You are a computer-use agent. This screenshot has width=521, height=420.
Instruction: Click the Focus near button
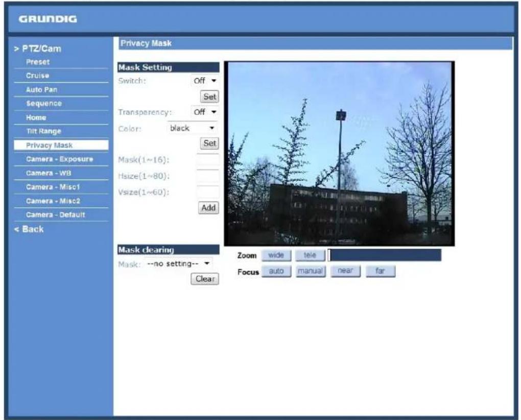(x=345, y=271)
